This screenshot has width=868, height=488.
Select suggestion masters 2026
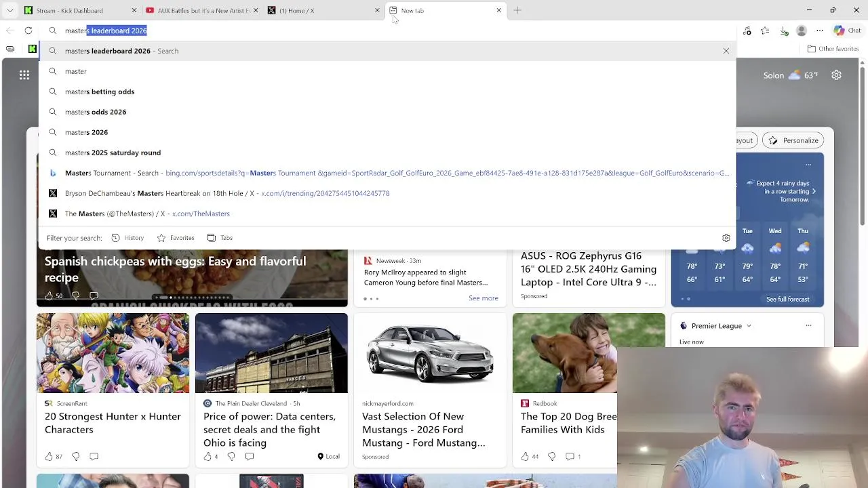[387, 132]
